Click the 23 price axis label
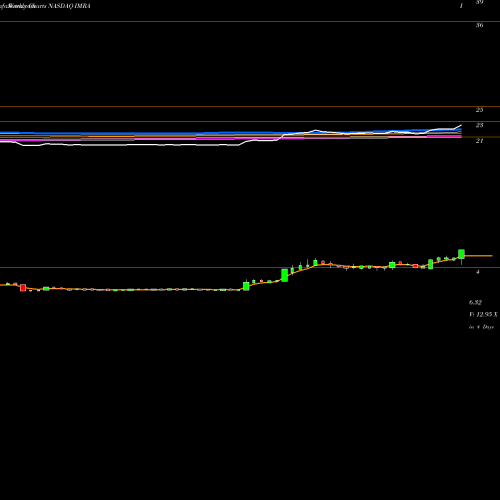 point(479,125)
